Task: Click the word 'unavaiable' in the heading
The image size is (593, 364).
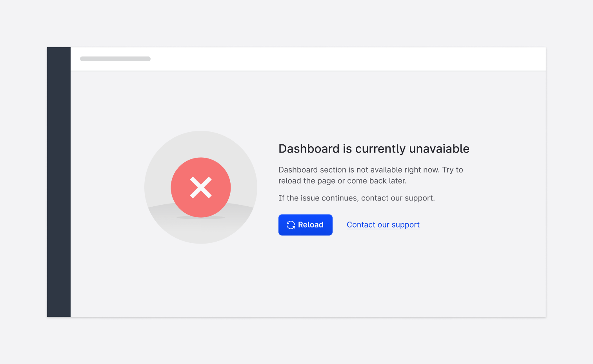Action: [x=439, y=149]
